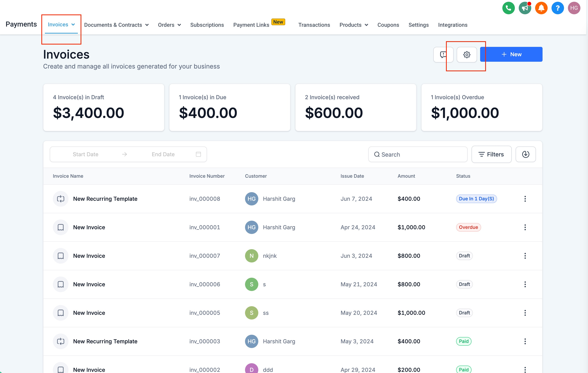Click the green phone call icon
The height and width of the screenshot is (373, 588).
[508, 8]
